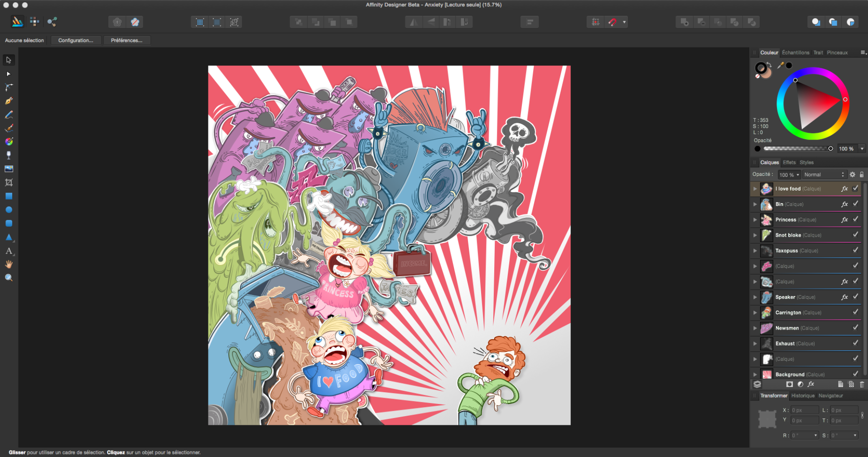Expand the Snot bloke layer
The height and width of the screenshot is (457, 868).
tap(755, 235)
